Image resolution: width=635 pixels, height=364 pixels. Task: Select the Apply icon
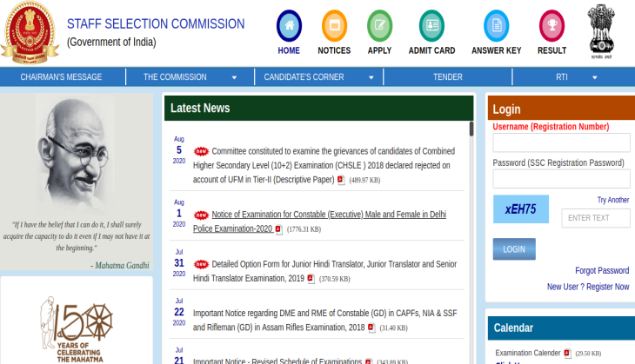click(380, 26)
